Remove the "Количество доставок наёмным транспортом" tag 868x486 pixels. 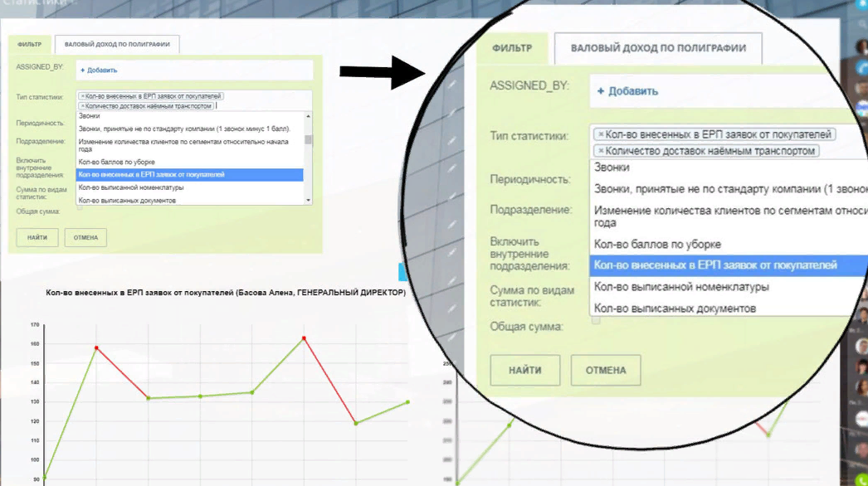81,105
